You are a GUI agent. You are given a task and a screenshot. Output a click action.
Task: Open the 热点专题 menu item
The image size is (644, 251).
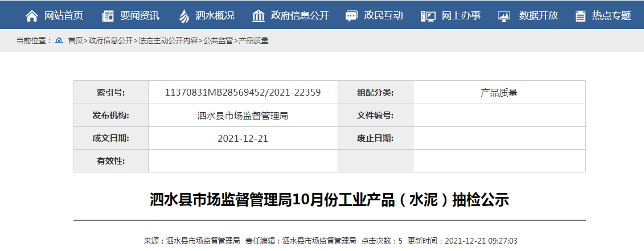click(x=612, y=16)
